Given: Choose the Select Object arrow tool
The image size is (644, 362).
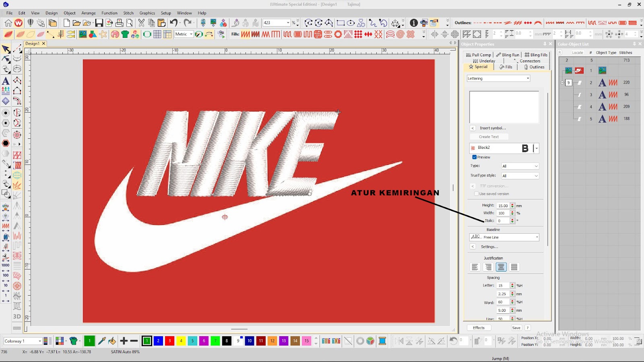Looking at the screenshot, I should click(6, 49).
